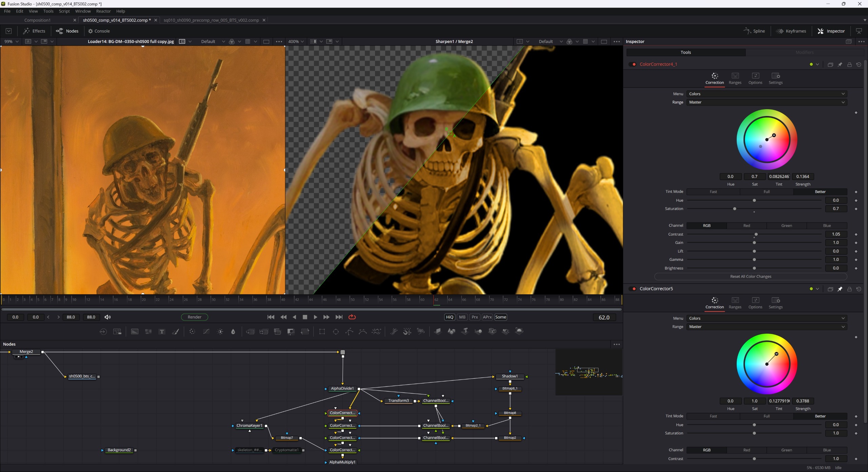The height and width of the screenshot is (472, 868).
Task: Click the ColorCorrector4_1 Contrast slider handle
Action: (756, 234)
